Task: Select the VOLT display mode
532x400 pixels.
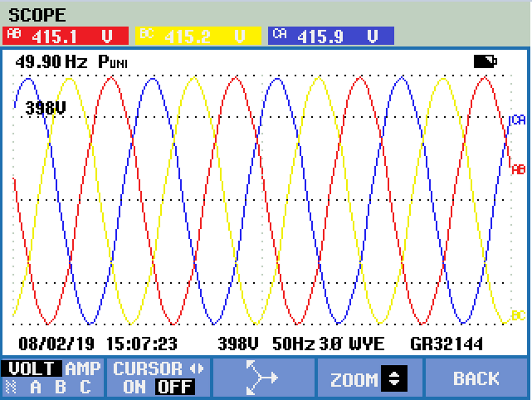Action: point(31,368)
